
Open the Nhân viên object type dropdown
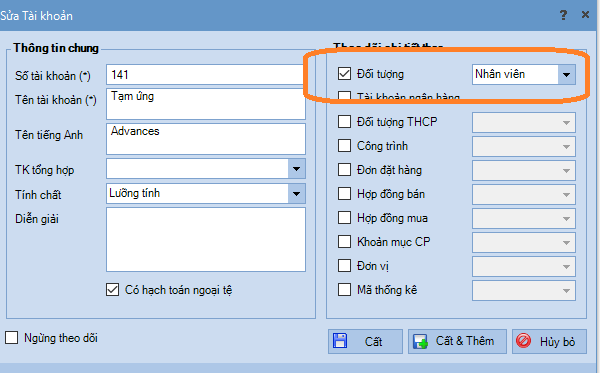point(566,74)
